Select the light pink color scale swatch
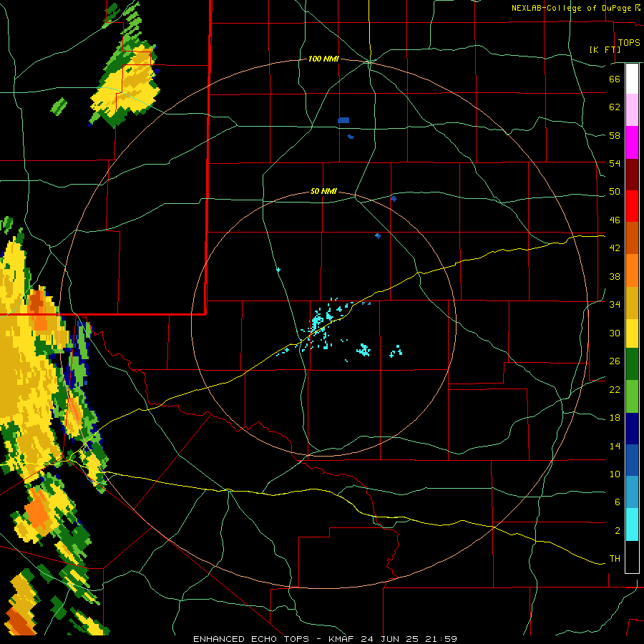The image size is (644, 644). [x=632, y=110]
